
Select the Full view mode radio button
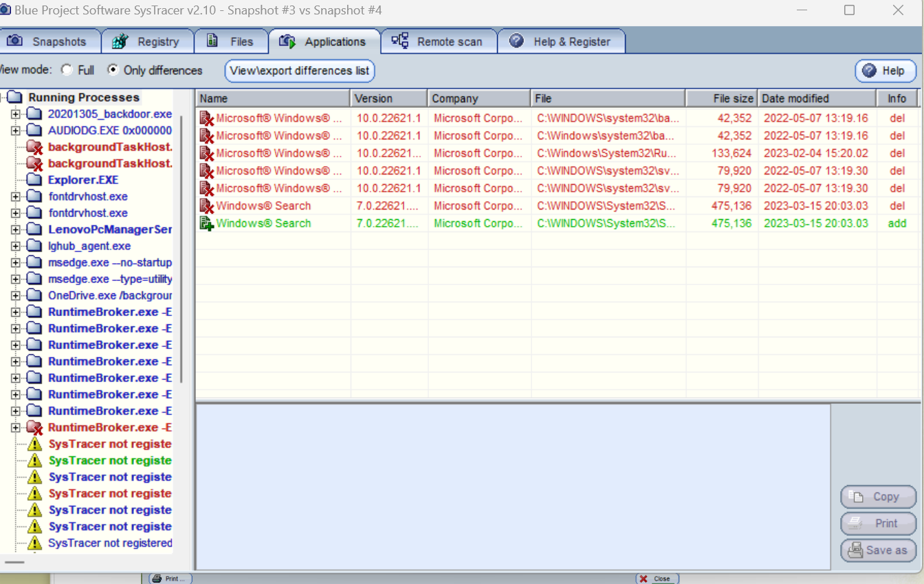tap(67, 70)
